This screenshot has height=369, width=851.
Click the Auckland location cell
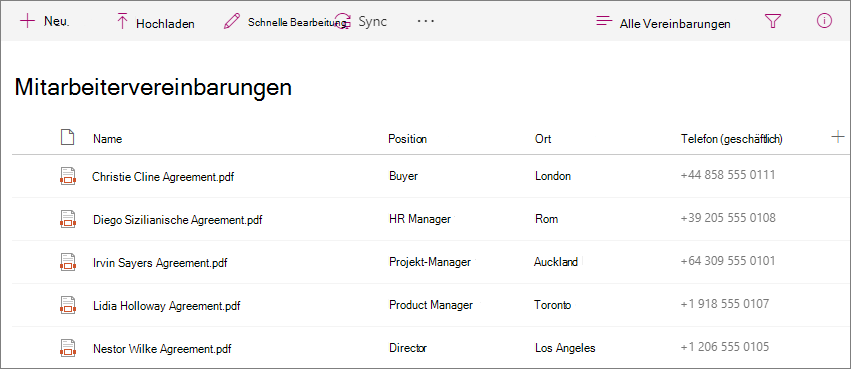(556, 262)
